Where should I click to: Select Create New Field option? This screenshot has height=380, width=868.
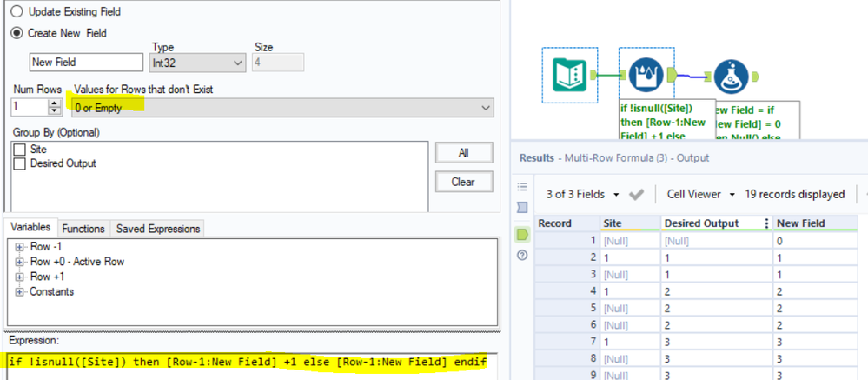(x=17, y=33)
